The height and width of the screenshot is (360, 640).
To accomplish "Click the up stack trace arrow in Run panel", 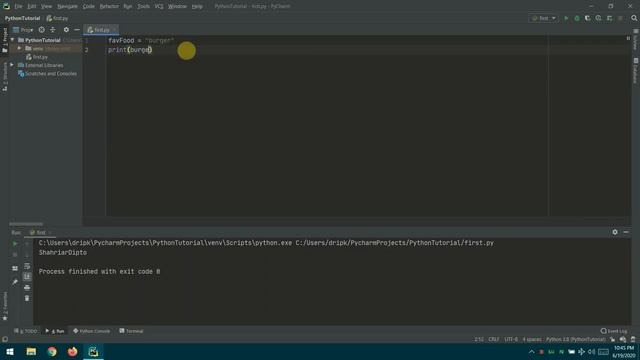I will (27, 244).
